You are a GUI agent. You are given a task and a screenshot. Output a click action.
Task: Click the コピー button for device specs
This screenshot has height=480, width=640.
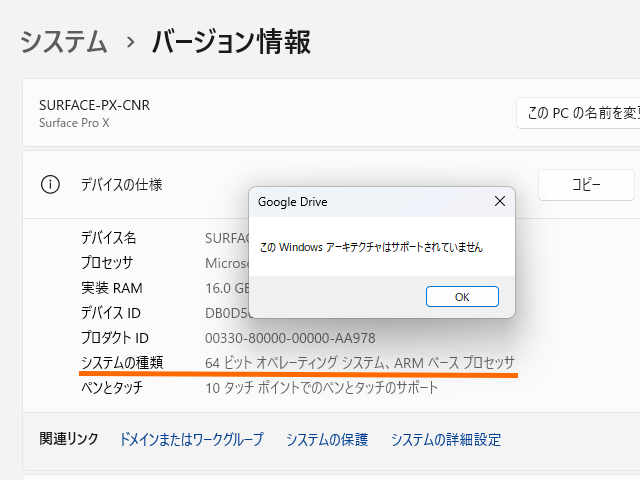click(586, 185)
